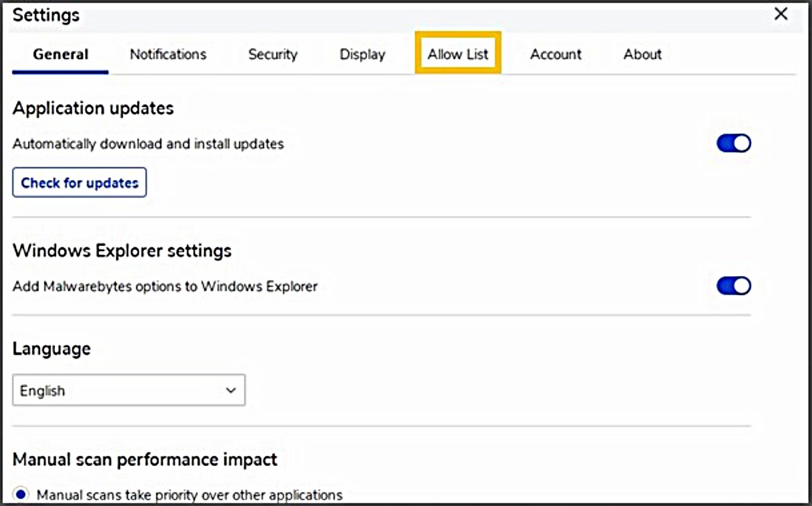
Task: Expand the English language dropdown
Action: click(x=128, y=390)
